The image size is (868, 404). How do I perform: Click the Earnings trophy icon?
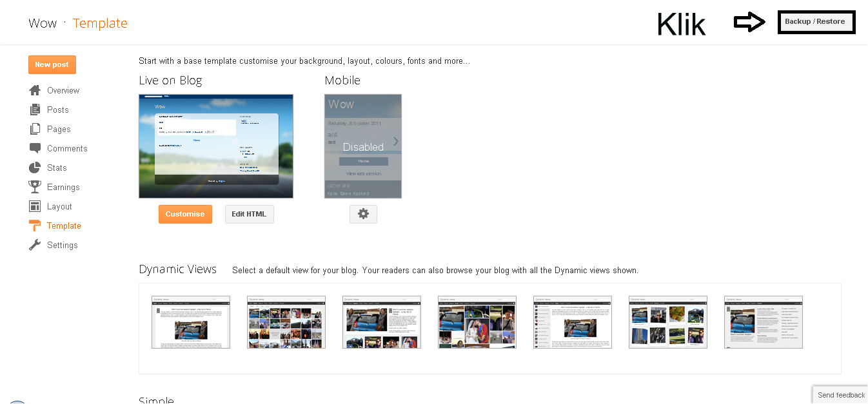(x=35, y=187)
